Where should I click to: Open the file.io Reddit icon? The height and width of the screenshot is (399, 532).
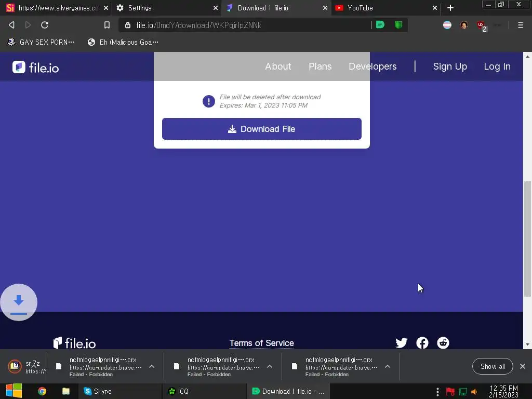click(443, 343)
